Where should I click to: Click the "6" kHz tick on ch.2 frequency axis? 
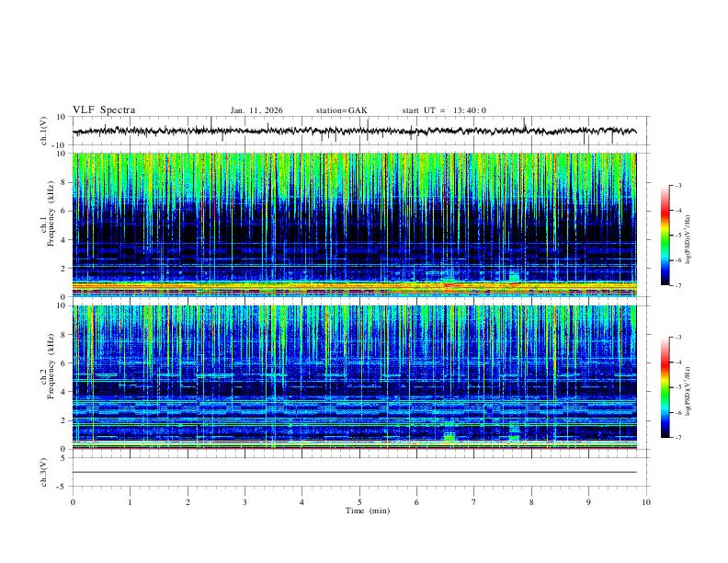63,362
